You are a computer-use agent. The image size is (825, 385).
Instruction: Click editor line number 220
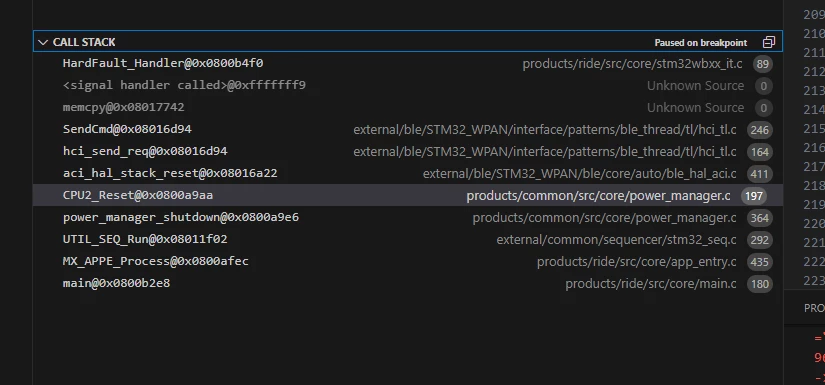[x=813, y=224]
